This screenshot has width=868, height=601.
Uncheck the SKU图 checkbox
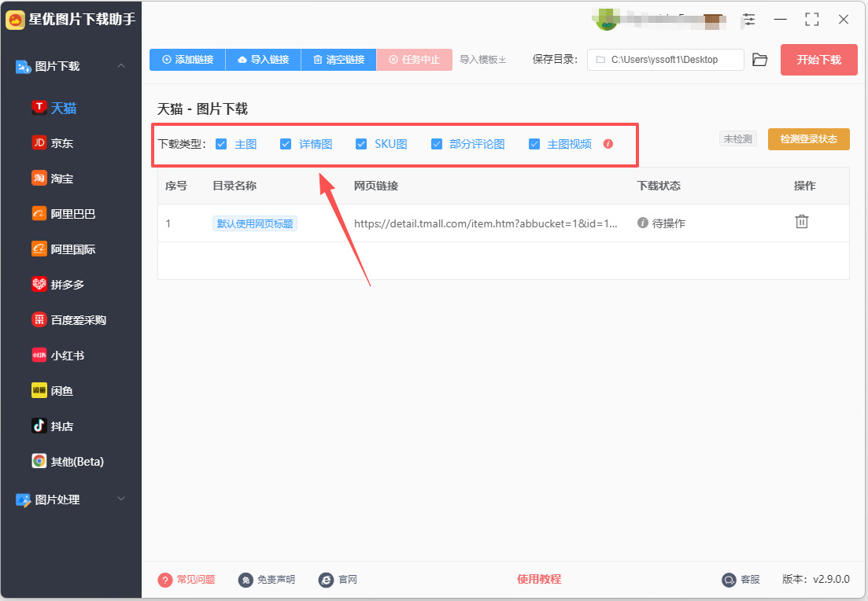[361, 144]
